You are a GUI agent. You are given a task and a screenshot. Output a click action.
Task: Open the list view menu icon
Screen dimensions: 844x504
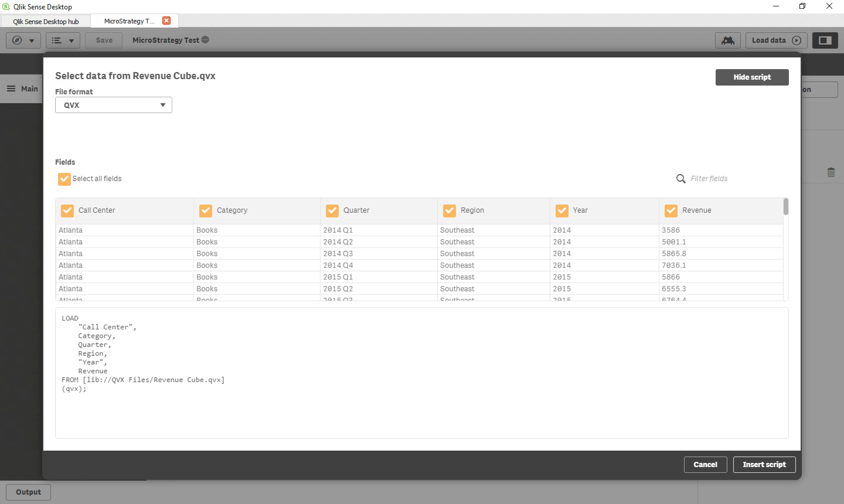[56, 41]
